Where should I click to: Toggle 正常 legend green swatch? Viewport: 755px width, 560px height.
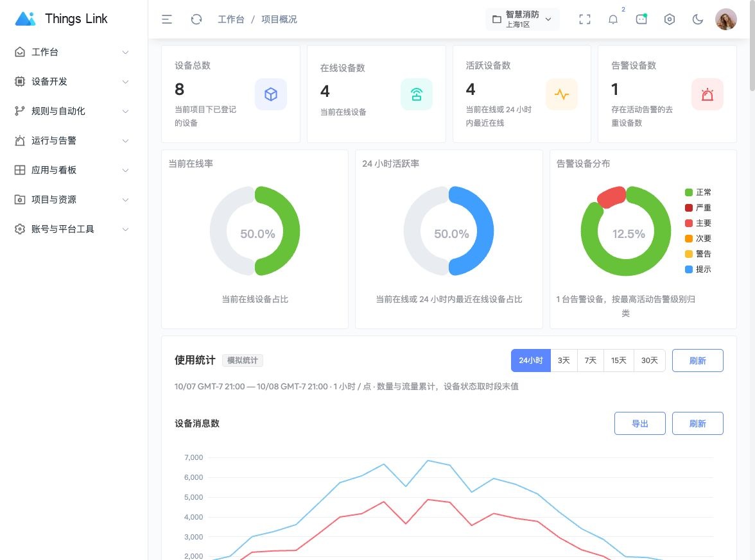[x=688, y=192]
